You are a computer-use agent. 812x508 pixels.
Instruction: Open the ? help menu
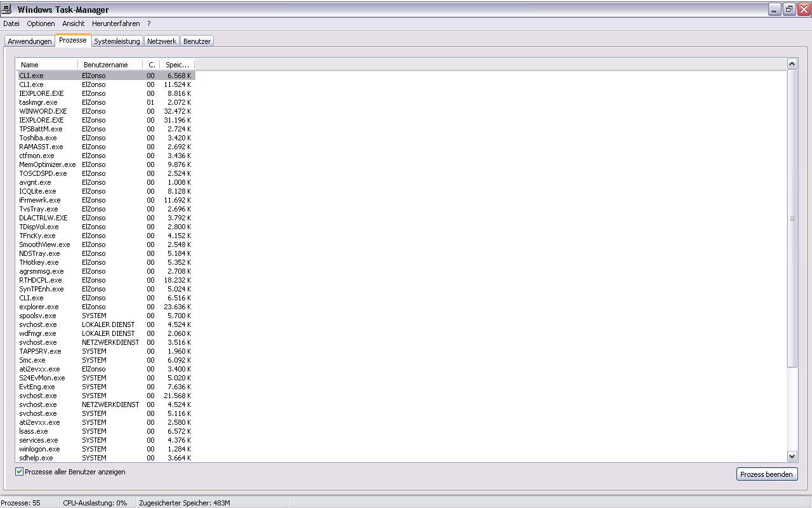click(x=149, y=23)
